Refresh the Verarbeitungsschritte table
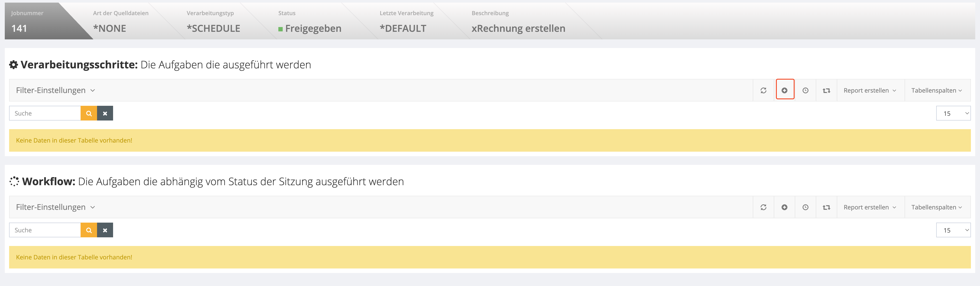The height and width of the screenshot is (286, 980). [763, 90]
